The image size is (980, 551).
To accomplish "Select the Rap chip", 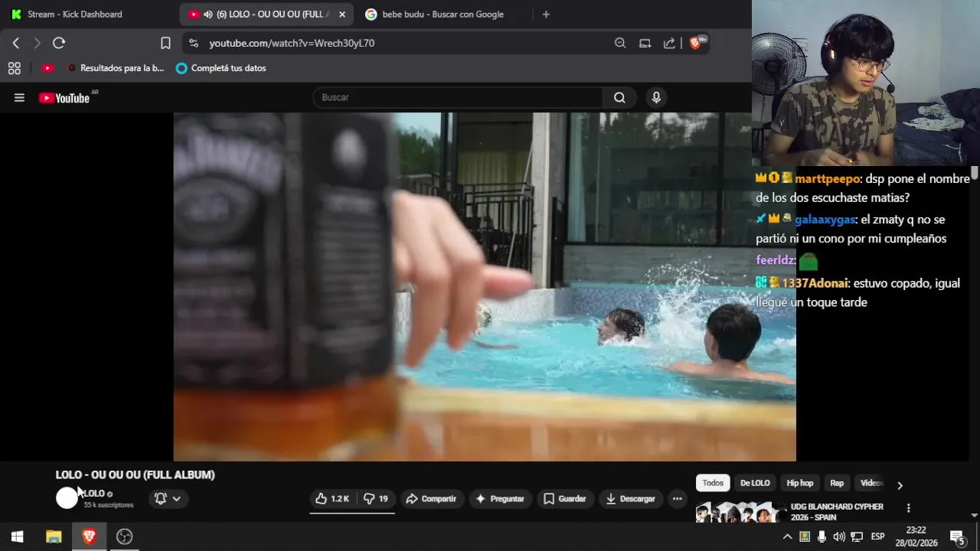I will [837, 483].
